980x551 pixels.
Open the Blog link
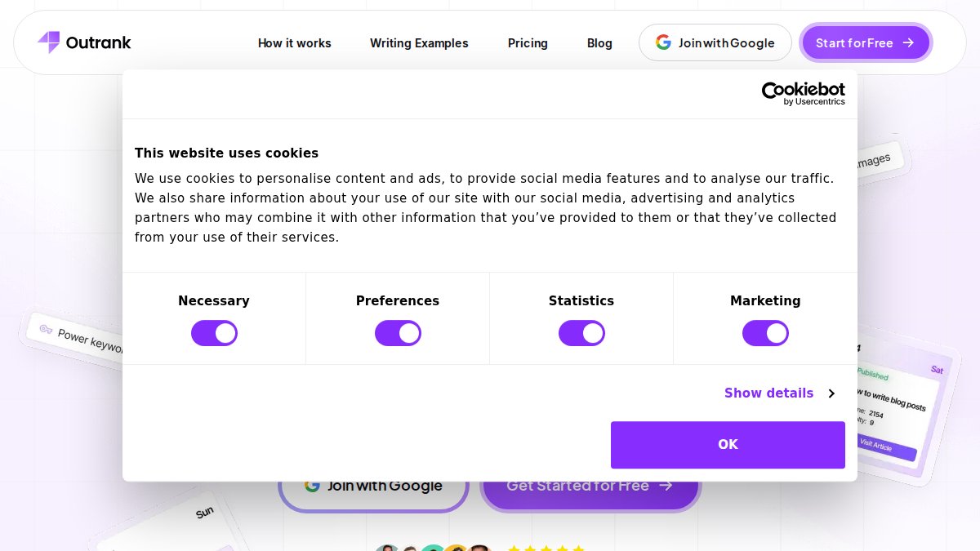[x=599, y=43]
